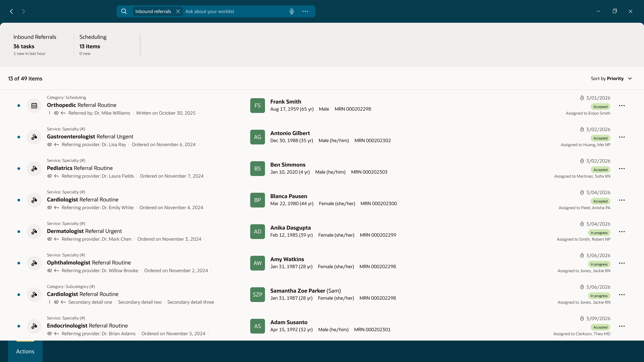This screenshot has width=644, height=362.
Task: Open more options for Amy Watkins row
Action: click(622, 263)
